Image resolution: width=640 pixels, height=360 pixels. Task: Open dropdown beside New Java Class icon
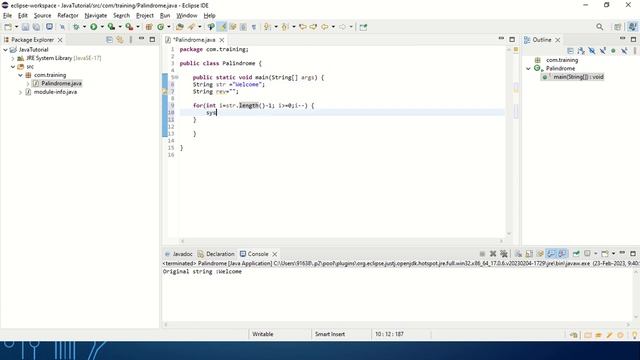(169, 27)
